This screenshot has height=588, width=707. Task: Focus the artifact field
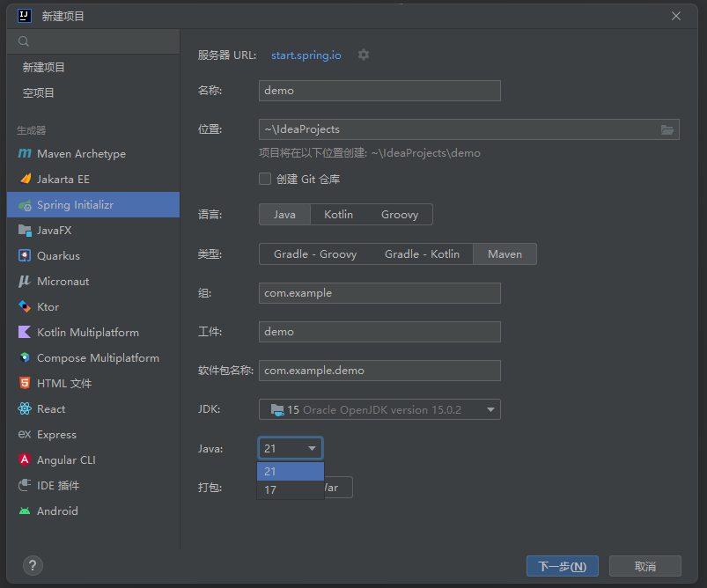pos(379,332)
